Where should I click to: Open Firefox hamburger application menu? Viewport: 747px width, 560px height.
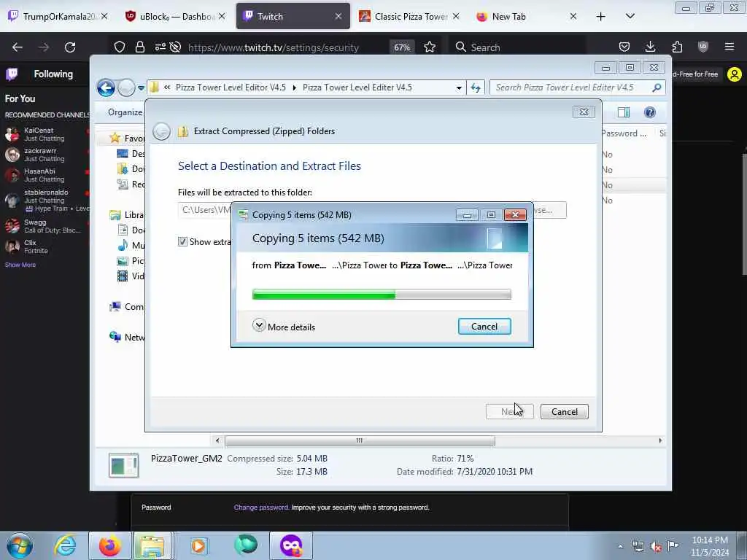click(729, 47)
